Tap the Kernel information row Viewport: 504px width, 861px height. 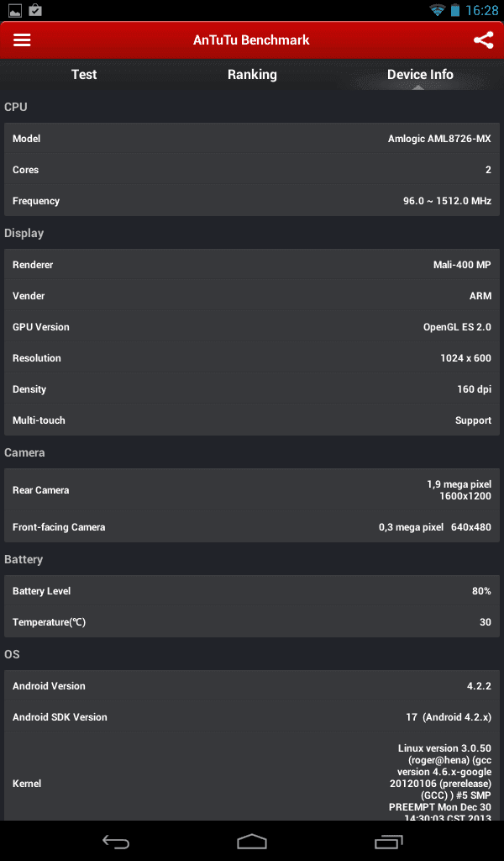(x=252, y=777)
